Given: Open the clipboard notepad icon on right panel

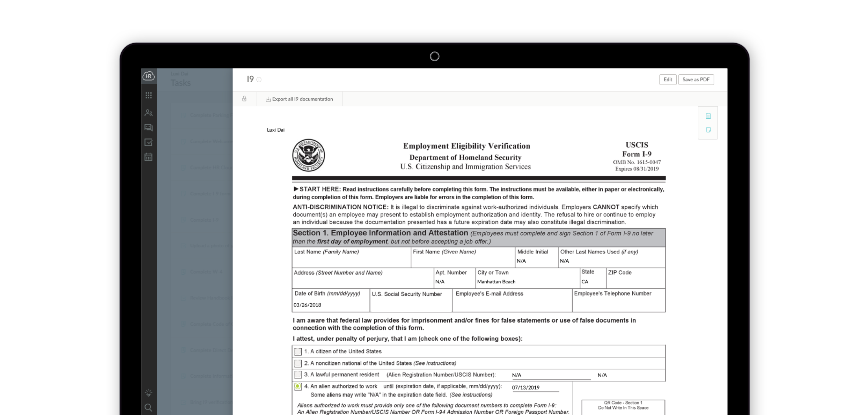Looking at the screenshot, I should click(708, 116).
